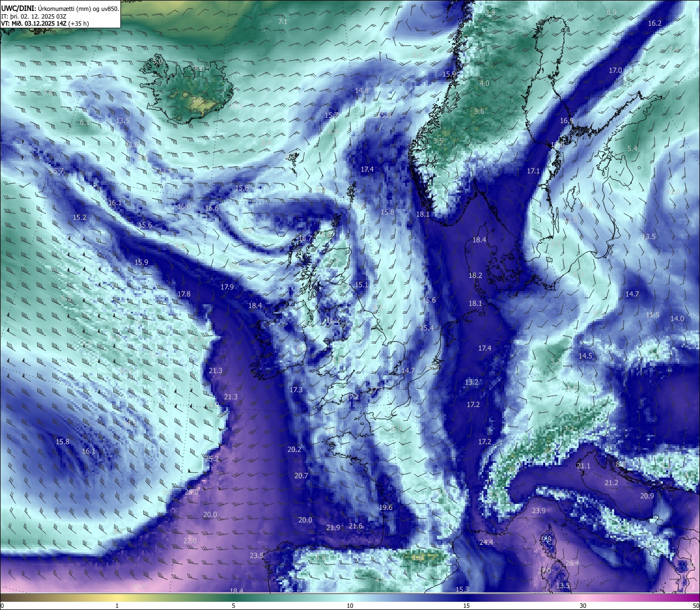
Task: Click the 20.9 value label
Action: [647, 496]
